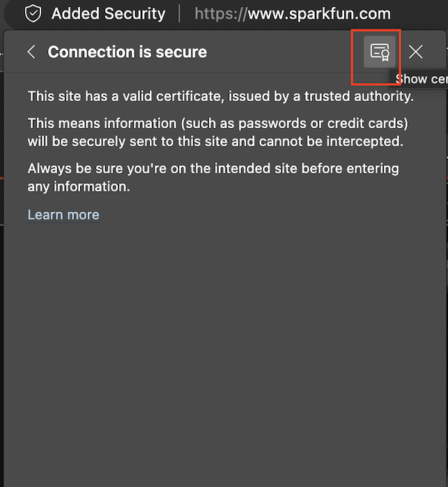This screenshot has height=487, width=448.
Task: Click the "any information." line
Action: [79, 187]
